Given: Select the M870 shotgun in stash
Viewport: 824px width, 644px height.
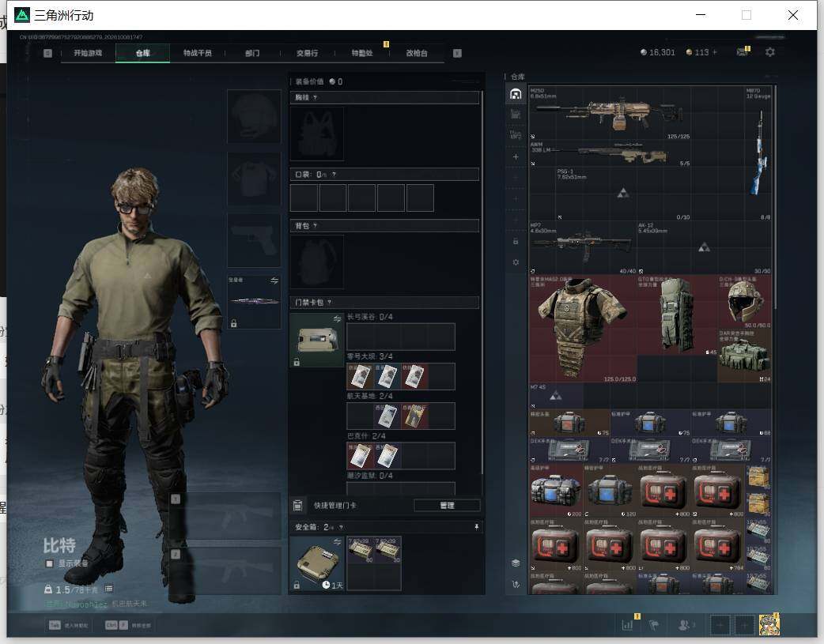Looking at the screenshot, I should pos(758,153).
